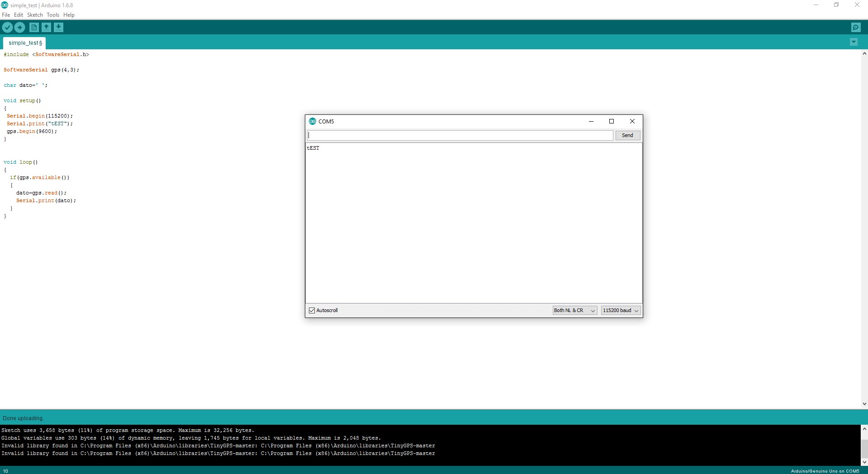Viewport: 868px width, 474px height.
Task: Click the void loop() line in the editor
Action: pyautogui.click(x=21, y=162)
